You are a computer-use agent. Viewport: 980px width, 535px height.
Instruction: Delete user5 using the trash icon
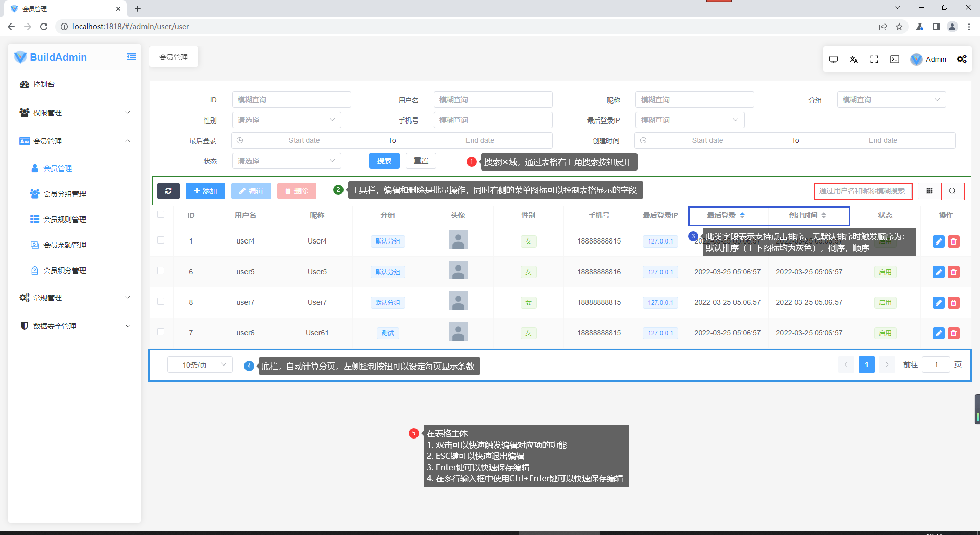coord(953,272)
